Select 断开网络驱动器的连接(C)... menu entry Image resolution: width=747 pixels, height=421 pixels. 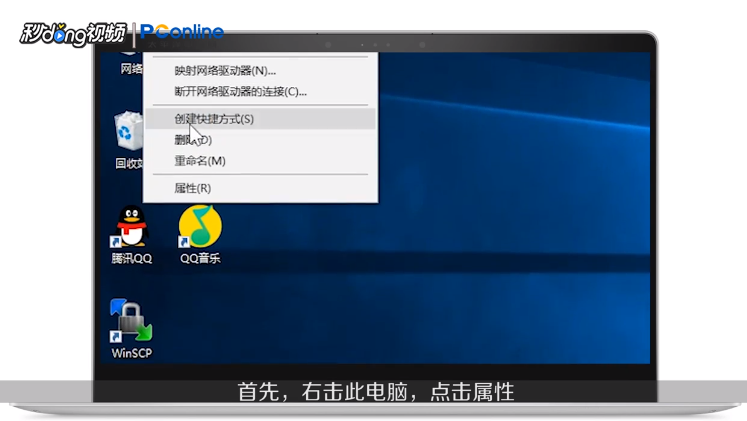pyautogui.click(x=260, y=91)
